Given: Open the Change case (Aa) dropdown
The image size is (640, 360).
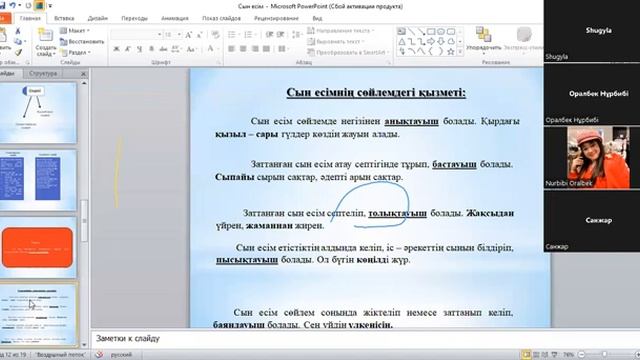Looking at the screenshot, I should (191, 49).
